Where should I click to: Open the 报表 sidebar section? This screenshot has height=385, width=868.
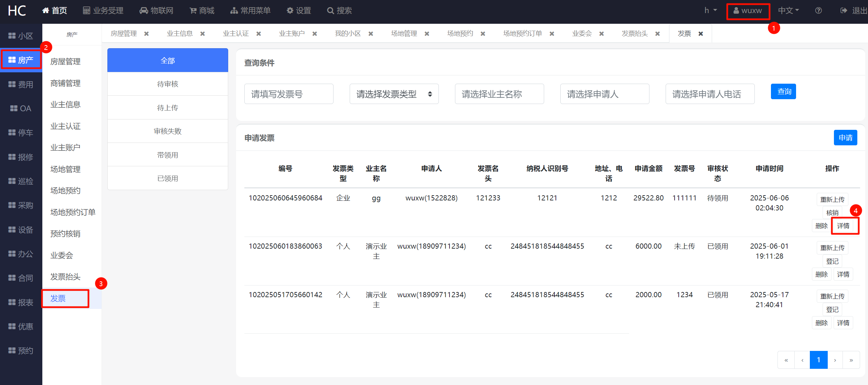tap(21, 302)
